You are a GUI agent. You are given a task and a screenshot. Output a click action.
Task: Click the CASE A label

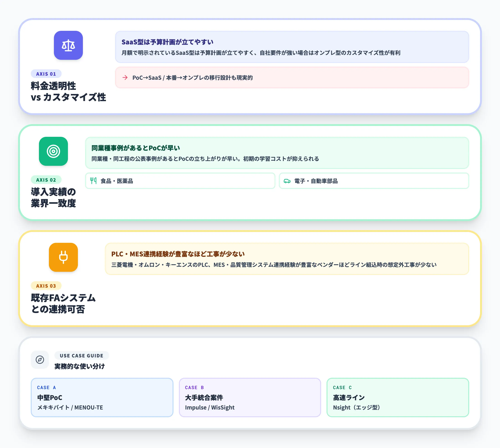point(46,388)
